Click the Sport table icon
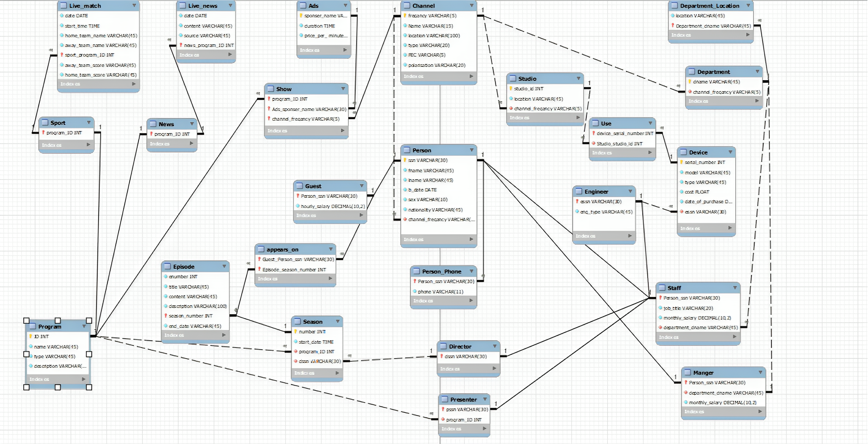 coord(45,122)
